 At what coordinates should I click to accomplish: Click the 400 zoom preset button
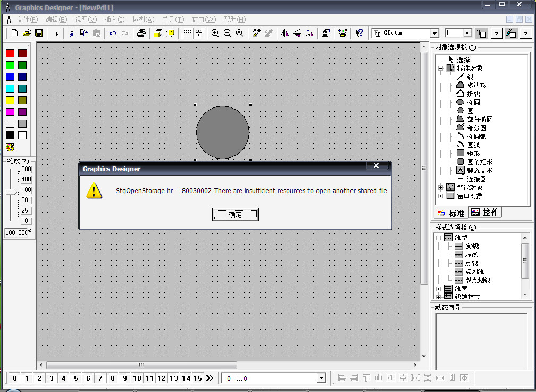point(26,179)
